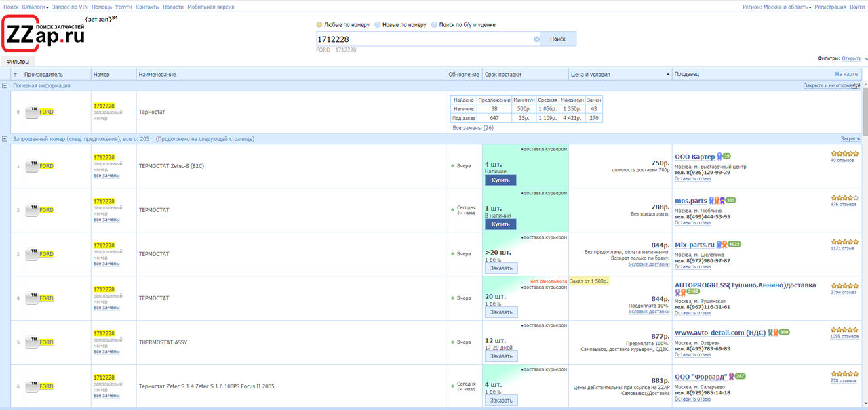Open the Регион: Москва и область dropdown
This screenshot has height=410, width=868.
tap(777, 7)
